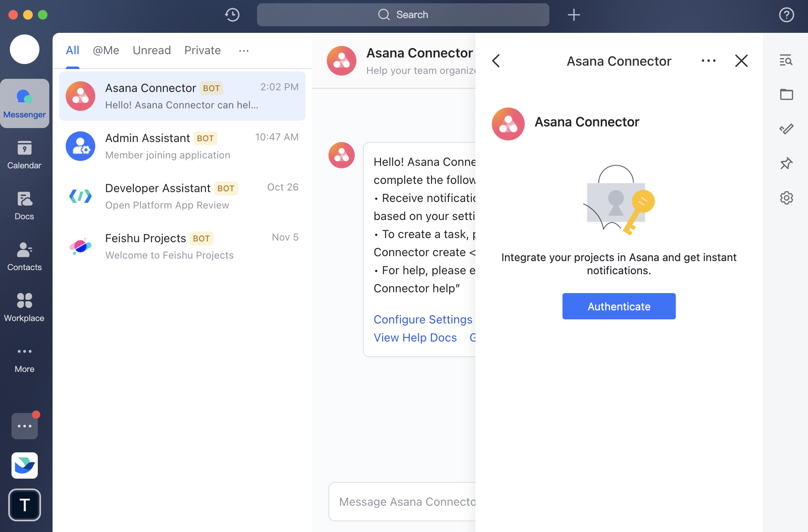
Task: Open the Asana Connector conversation
Action: point(182,96)
